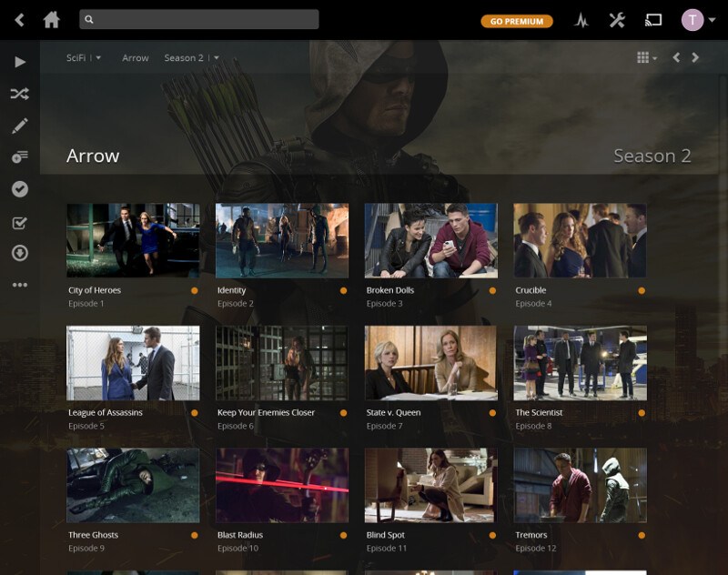Open Three Ghosts episode thumbnail
The width and height of the screenshot is (728, 575).
[x=133, y=486]
